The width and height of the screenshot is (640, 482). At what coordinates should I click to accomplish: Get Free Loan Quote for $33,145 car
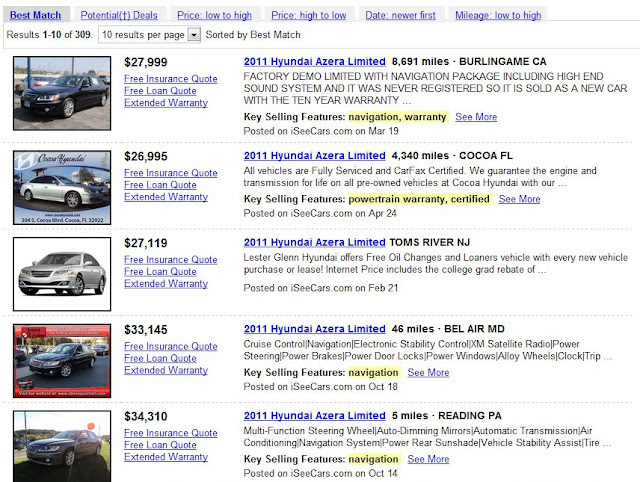click(160, 358)
